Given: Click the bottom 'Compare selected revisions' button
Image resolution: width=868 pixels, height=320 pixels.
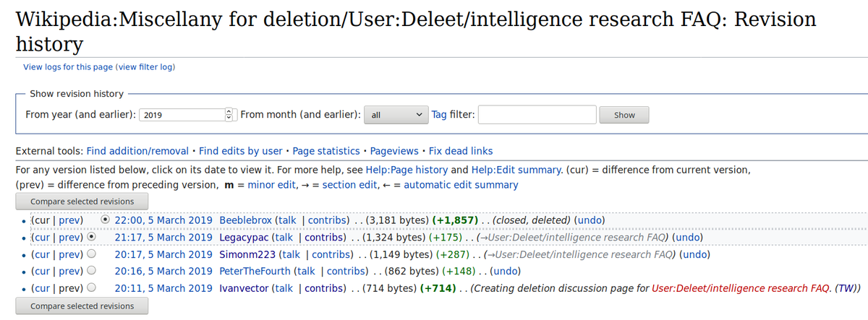Looking at the screenshot, I should 82,306.
